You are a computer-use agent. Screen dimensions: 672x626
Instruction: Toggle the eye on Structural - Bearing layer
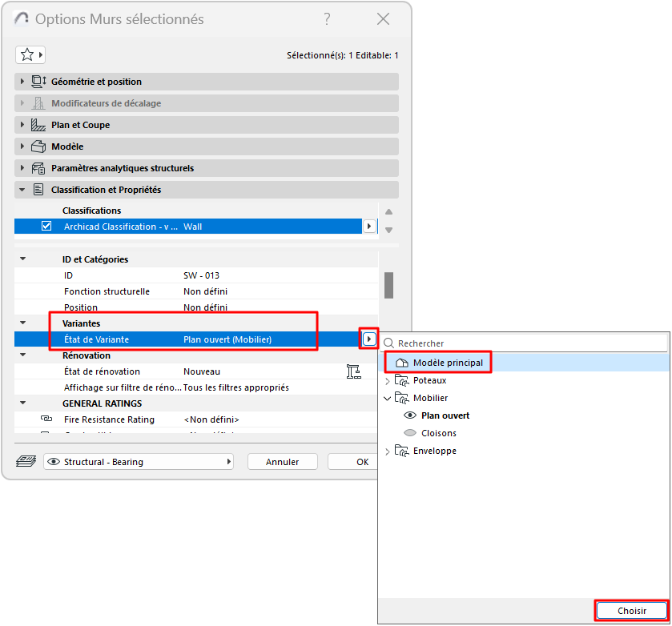click(x=54, y=461)
